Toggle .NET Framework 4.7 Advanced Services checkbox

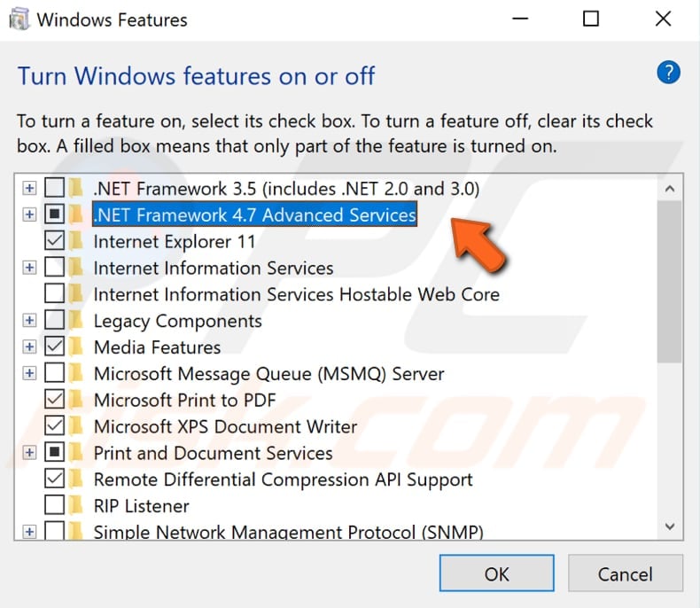click(x=54, y=214)
